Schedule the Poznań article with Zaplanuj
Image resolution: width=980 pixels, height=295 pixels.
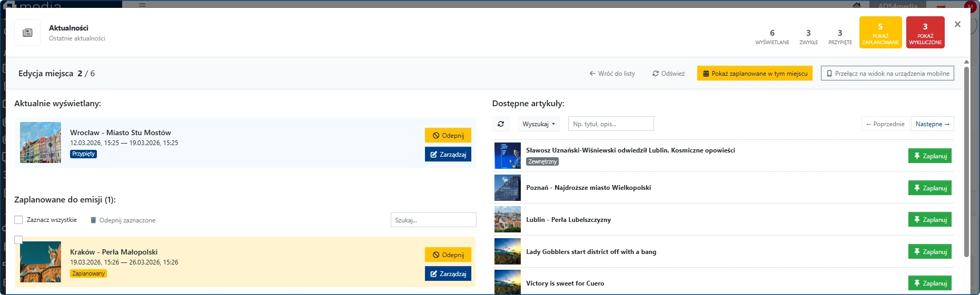point(929,188)
